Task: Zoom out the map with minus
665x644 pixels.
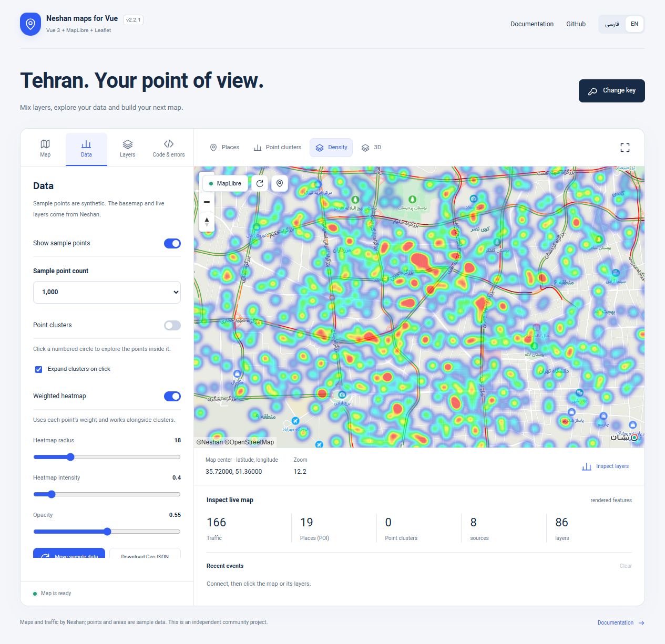Action: point(207,202)
